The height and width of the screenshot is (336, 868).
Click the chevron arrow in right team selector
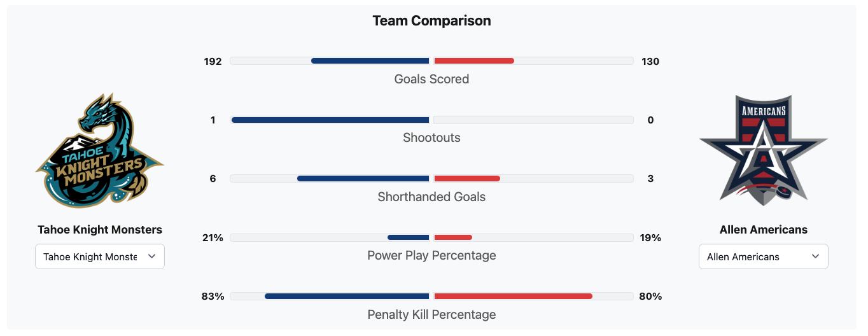click(815, 256)
